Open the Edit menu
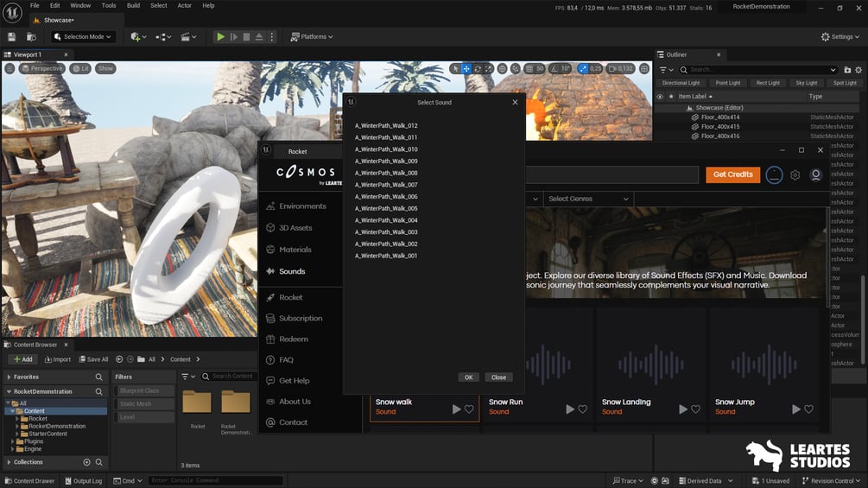 pyautogui.click(x=54, y=5)
